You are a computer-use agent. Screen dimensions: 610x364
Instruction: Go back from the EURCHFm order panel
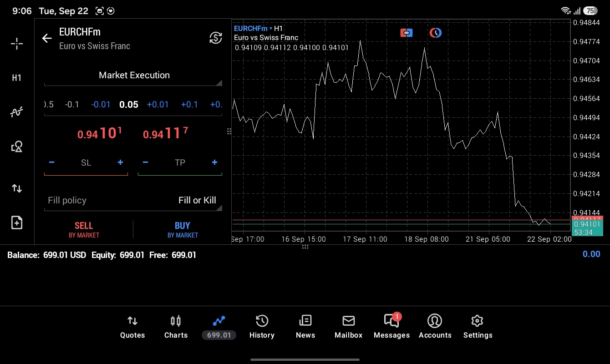point(47,38)
